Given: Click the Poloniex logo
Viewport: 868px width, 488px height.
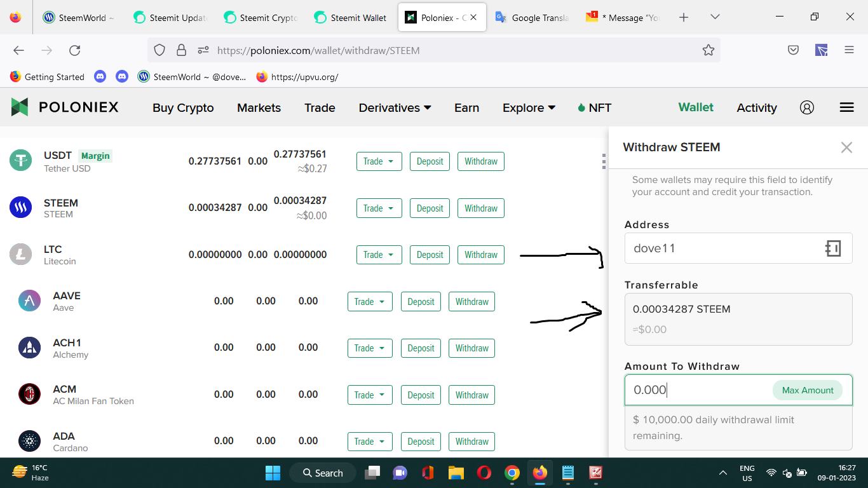Looking at the screenshot, I should point(65,107).
